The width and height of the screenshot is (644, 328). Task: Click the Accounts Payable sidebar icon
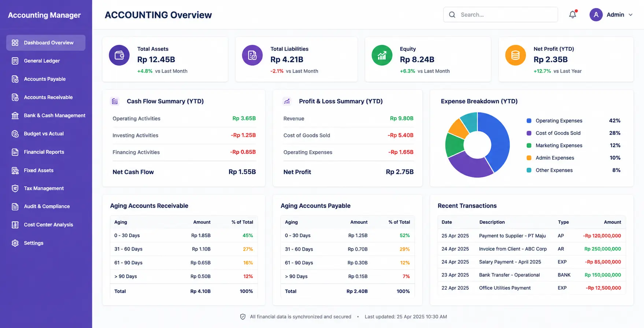[x=15, y=79]
